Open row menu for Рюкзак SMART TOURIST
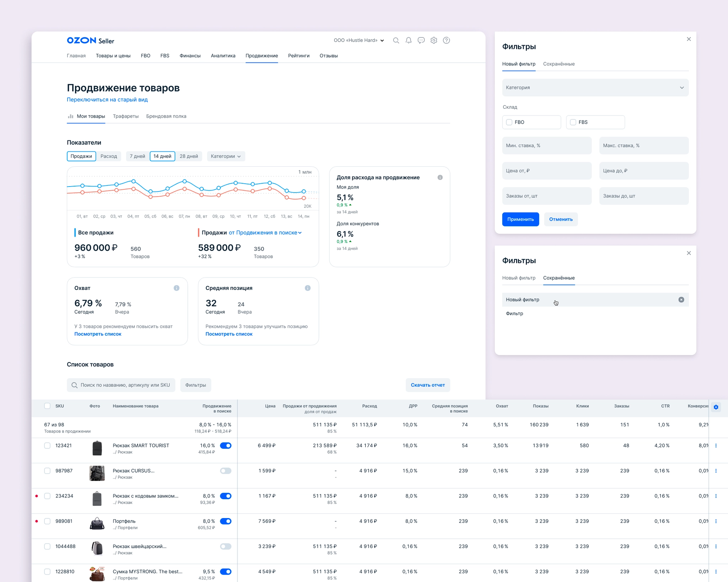Image resolution: width=728 pixels, height=582 pixels. click(x=716, y=446)
